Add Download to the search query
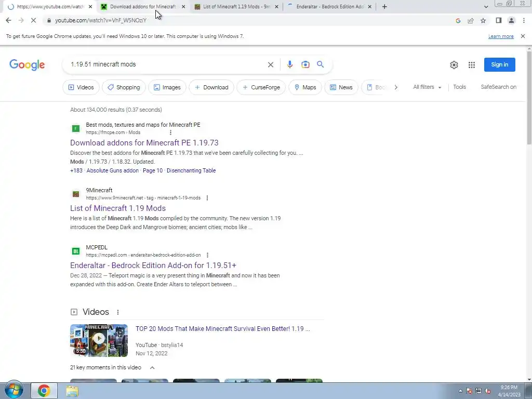The image size is (532, 399). coord(211,87)
